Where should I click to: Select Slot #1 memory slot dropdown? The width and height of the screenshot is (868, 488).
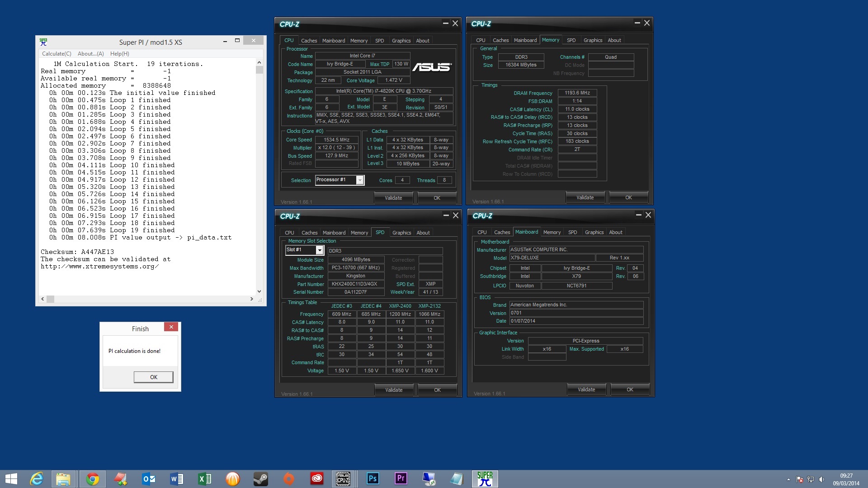(x=304, y=250)
